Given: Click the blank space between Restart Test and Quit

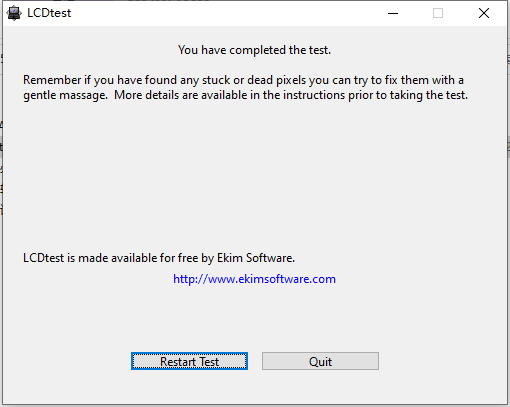Looking at the screenshot, I should coord(255,361).
